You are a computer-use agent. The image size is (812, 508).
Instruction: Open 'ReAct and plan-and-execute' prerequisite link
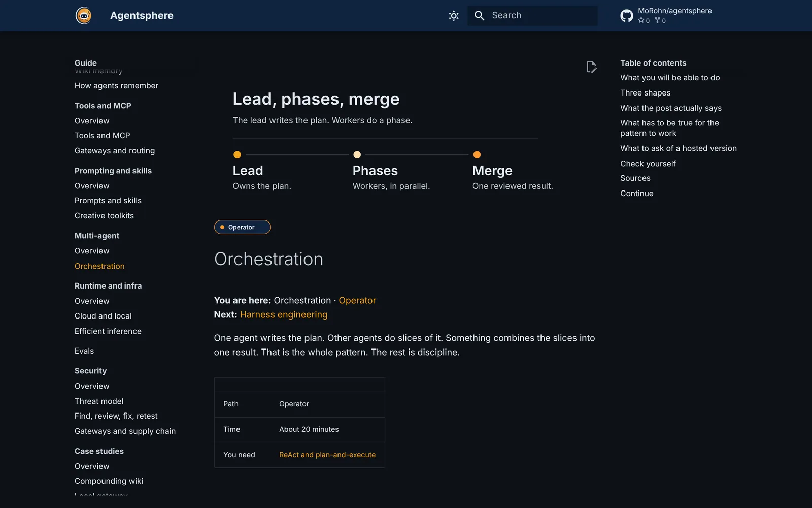click(327, 455)
